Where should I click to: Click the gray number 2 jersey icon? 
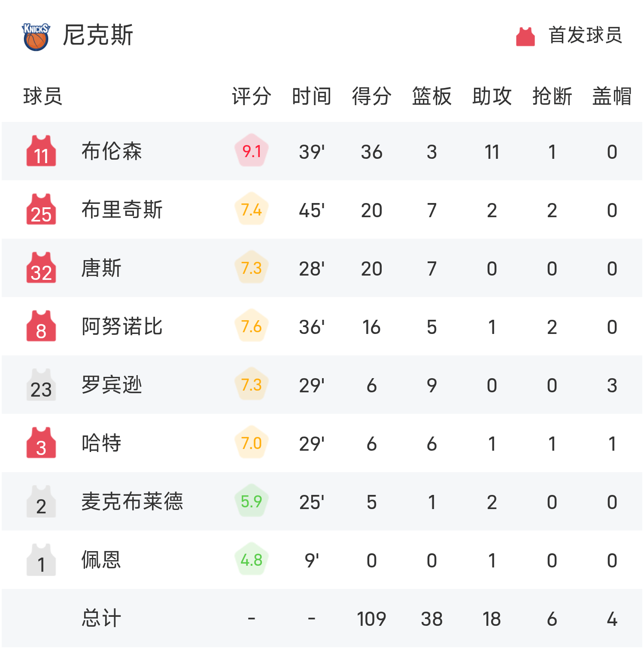[41, 502]
